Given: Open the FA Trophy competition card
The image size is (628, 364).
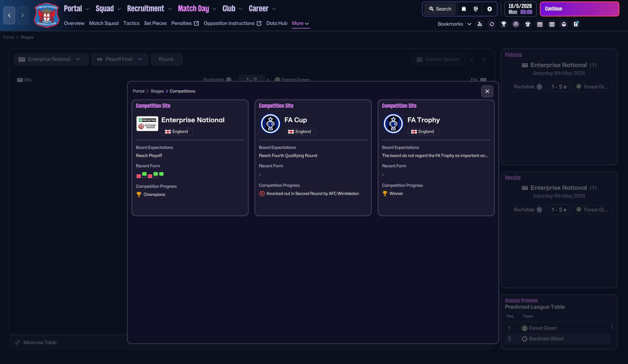Looking at the screenshot, I should [436, 158].
